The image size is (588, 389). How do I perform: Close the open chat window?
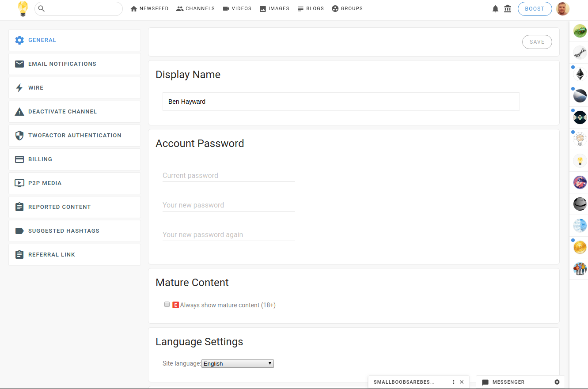click(x=462, y=382)
